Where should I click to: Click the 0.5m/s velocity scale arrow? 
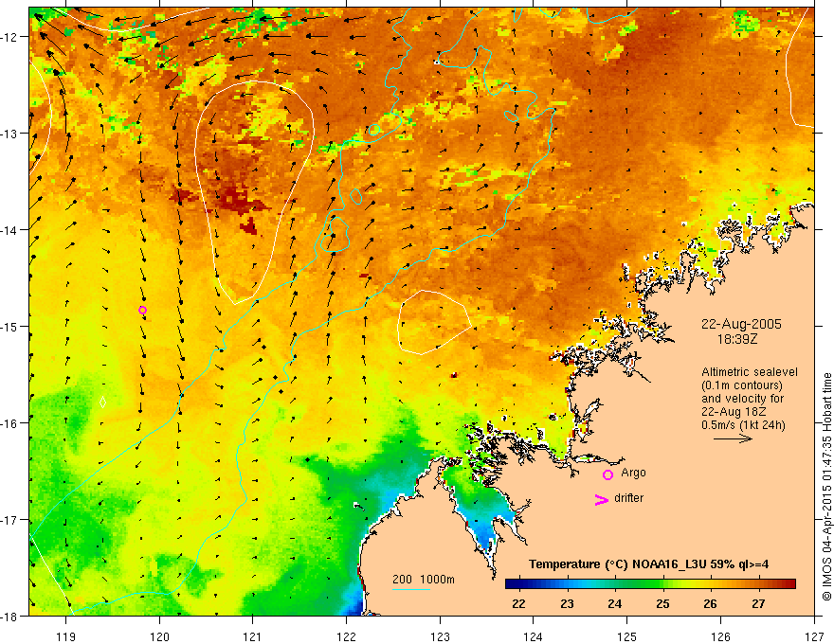(x=733, y=438)
